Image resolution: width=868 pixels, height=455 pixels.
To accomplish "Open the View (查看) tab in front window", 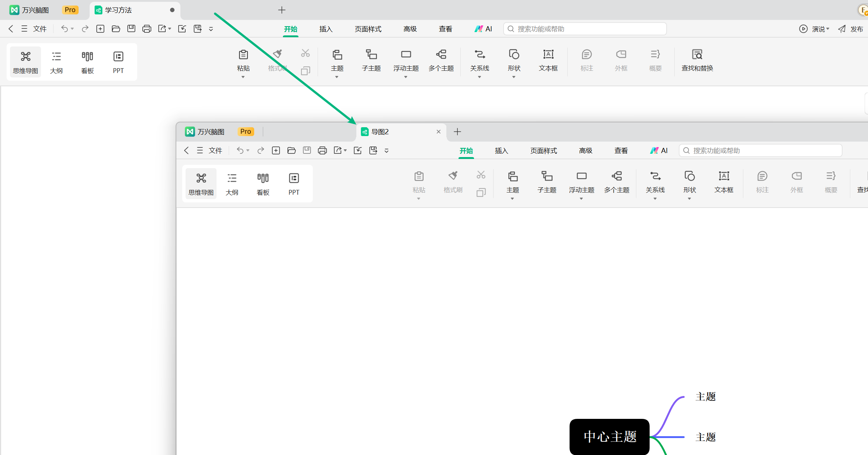I will click(621, 150).
